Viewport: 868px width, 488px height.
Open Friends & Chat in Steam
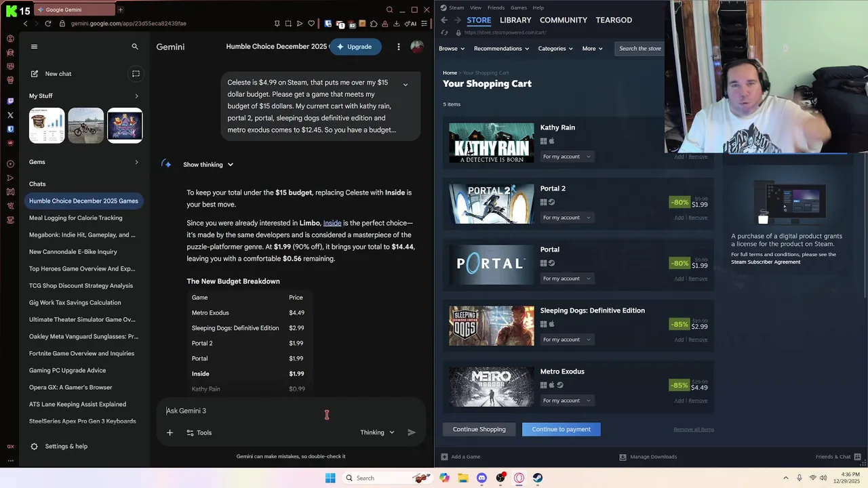838,457
